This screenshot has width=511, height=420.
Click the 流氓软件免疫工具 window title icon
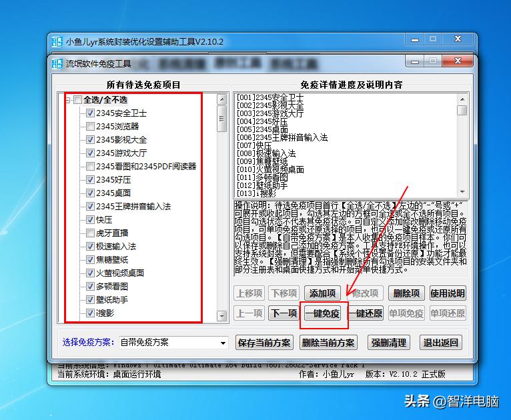click(x=57, y=63)
